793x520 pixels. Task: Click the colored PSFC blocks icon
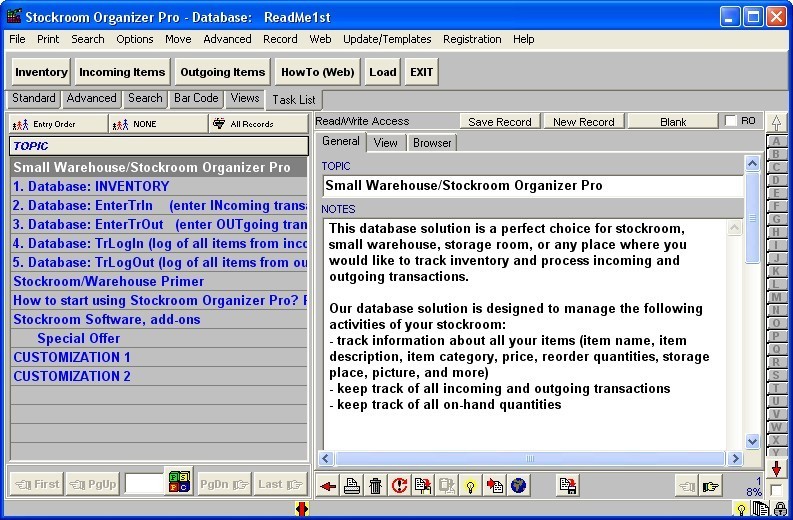180,482
